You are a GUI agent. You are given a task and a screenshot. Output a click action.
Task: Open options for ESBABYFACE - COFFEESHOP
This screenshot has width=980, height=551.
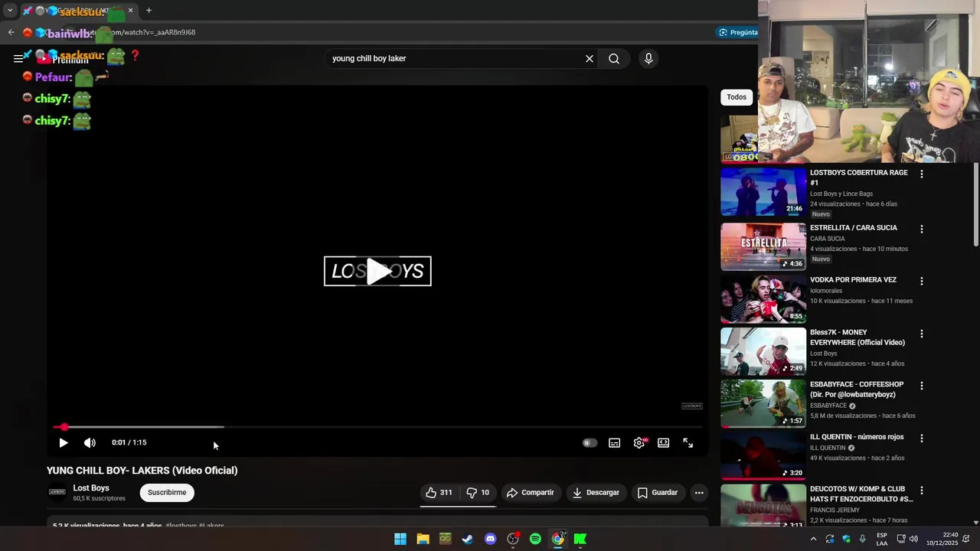click(922, 386)
